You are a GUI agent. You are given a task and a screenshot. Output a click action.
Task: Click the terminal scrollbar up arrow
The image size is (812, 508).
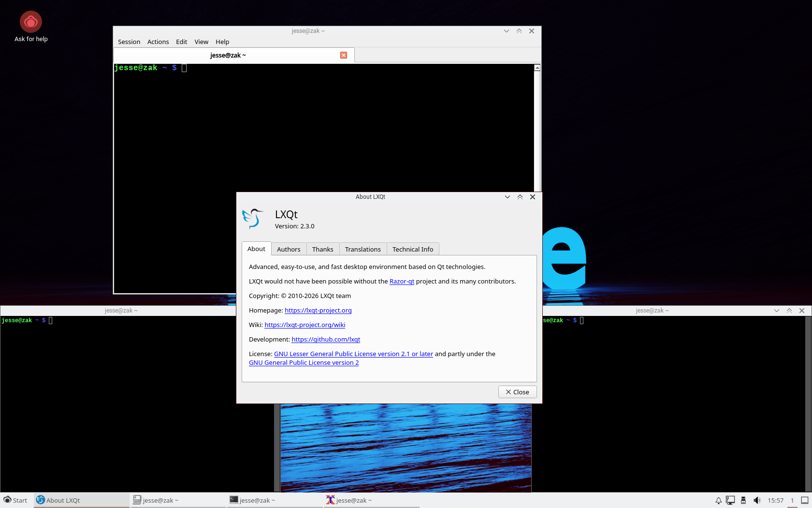(537, 68)
